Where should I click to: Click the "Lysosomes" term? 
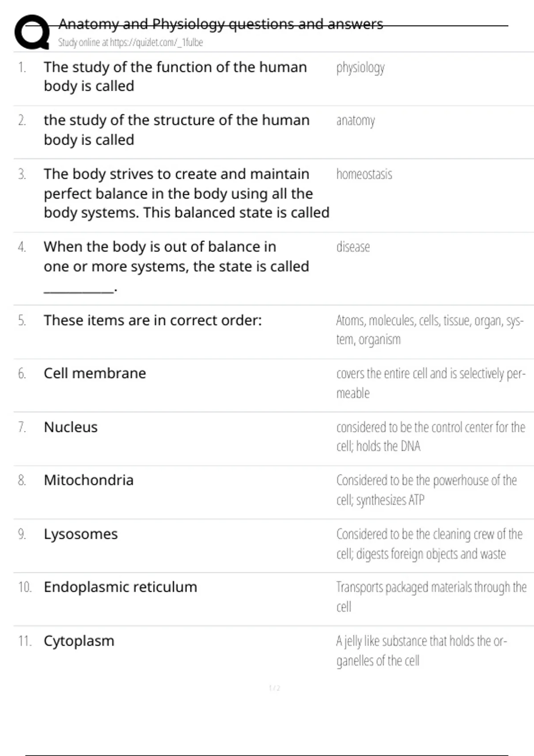(x=81, y=534)
